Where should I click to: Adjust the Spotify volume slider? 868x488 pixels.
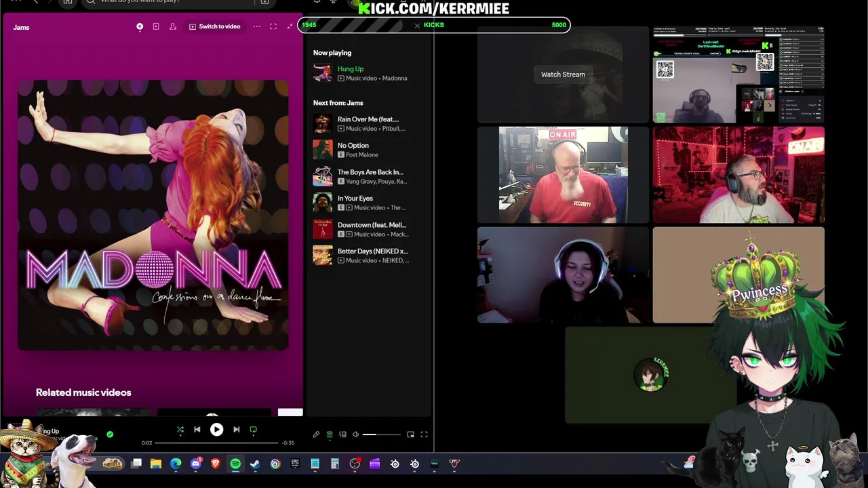point(381,434)
